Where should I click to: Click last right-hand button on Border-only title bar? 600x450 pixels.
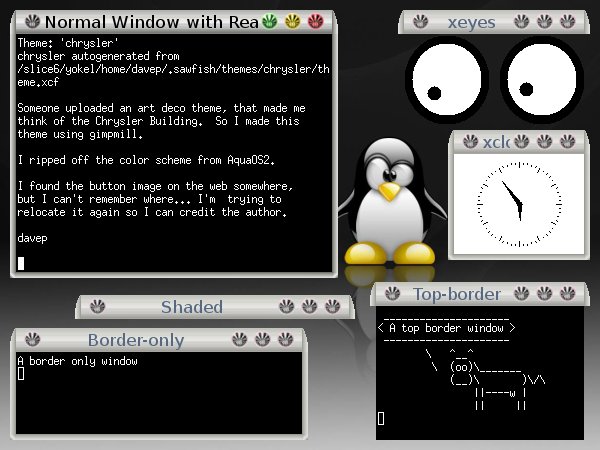[286, 339]
